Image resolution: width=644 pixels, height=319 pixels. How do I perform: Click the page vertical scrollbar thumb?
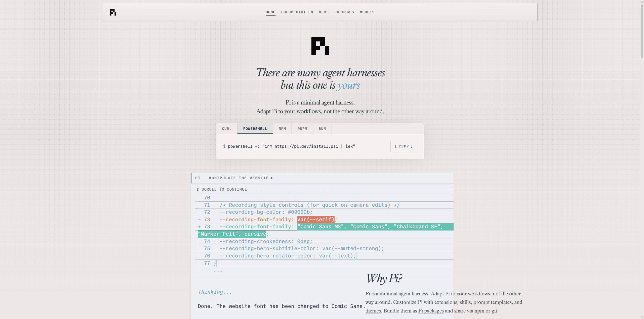[642, 31]
